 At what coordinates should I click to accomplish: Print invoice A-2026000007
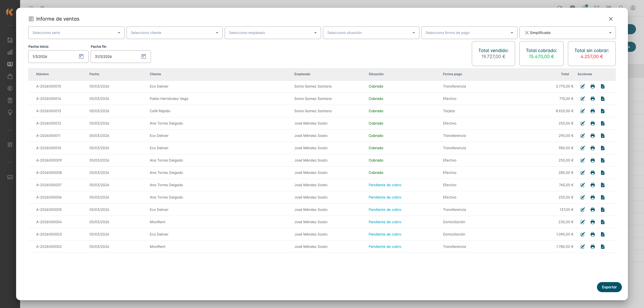[593, 185]
